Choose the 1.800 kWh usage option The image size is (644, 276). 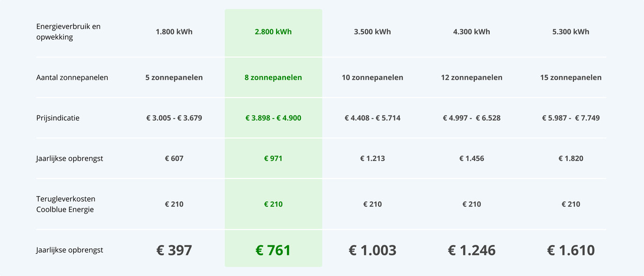[174, 31]
